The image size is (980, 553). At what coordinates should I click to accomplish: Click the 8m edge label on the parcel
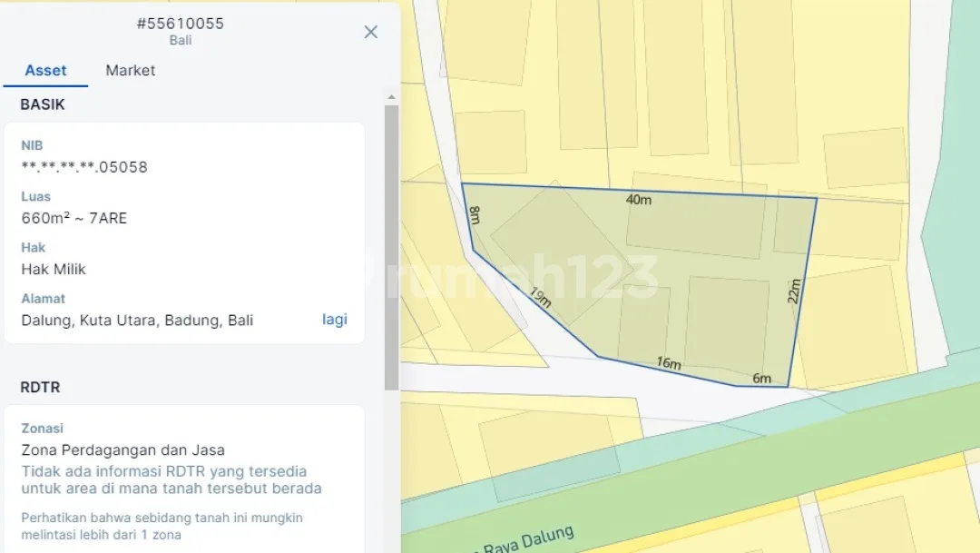pos(475,214)
